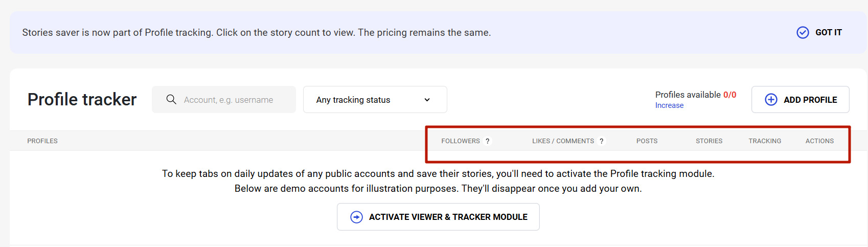Open the Any tracking status dropdown
868x247 pixels.
pyautogui.click(x=375, y=100)
